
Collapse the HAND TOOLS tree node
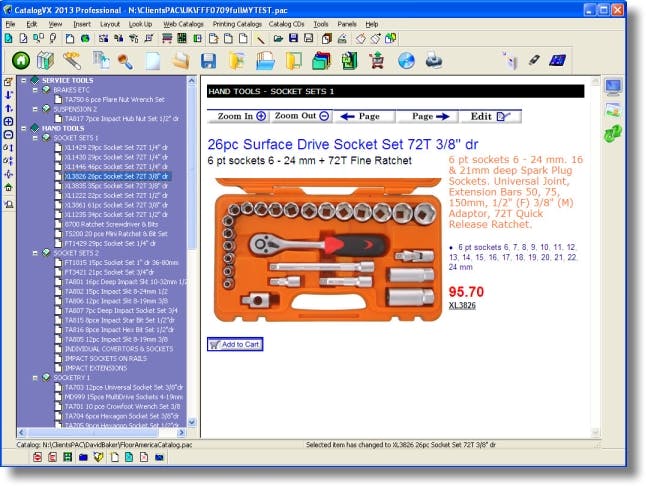[24, 128]
